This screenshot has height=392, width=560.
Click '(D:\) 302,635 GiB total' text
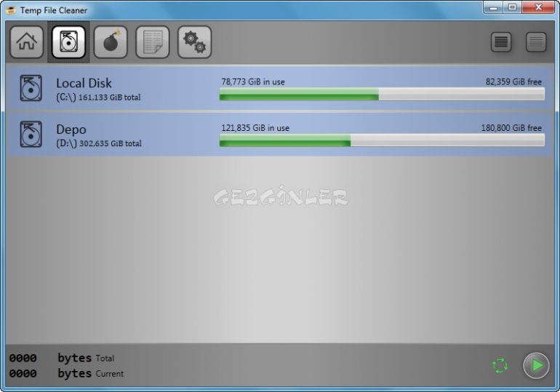[99, 143]
